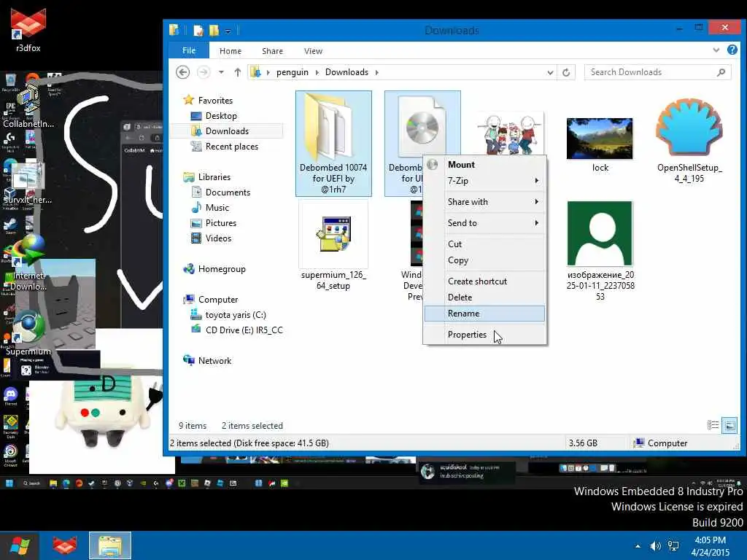Click the Forward navigation arrow
Screen dimensions: 747x560
pyautogui.click(x=204, y=72)
